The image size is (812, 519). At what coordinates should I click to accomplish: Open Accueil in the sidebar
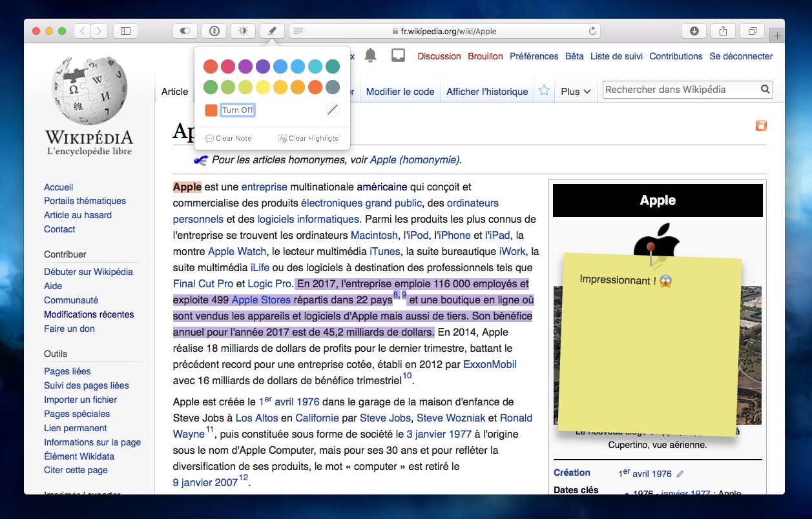pyautogui.click(x=59, y=187)
